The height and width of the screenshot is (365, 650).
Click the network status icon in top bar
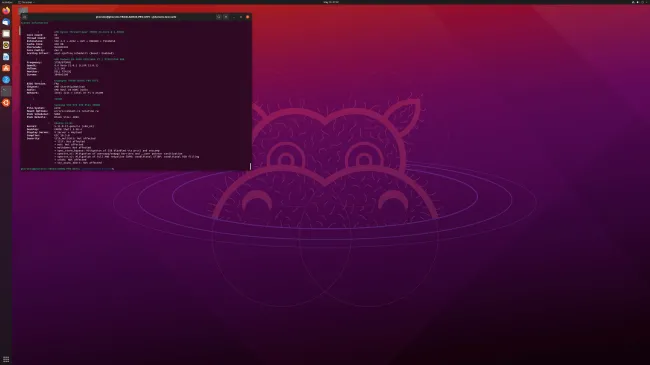633,2
